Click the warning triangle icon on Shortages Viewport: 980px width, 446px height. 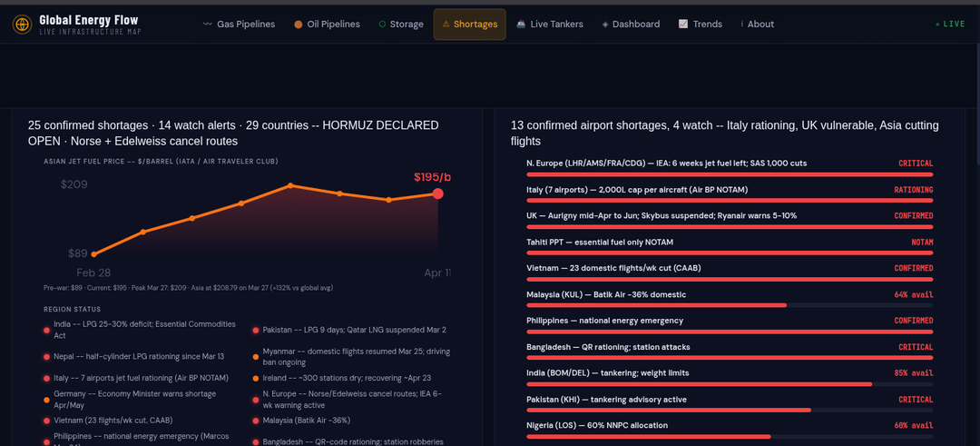446,25
